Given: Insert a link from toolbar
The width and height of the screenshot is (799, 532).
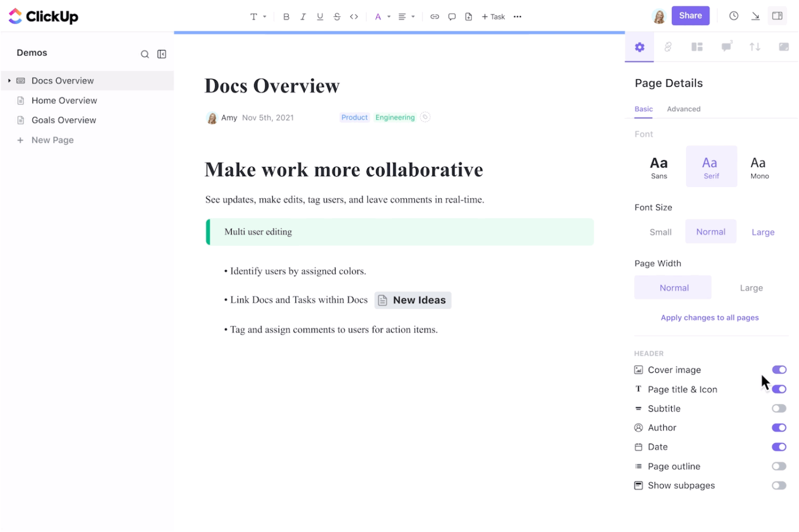Looking at the screenshot, I should [435, 17].
